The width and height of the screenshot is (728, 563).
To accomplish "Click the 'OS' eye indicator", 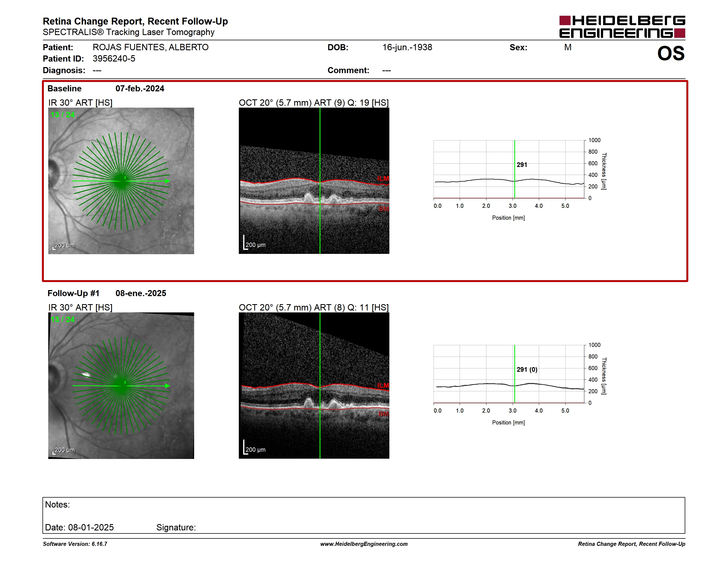I will click(x=671, y=54).
